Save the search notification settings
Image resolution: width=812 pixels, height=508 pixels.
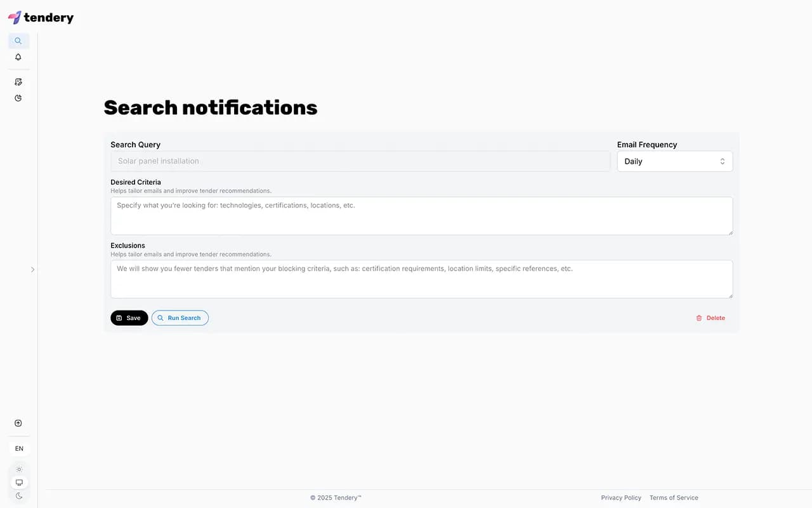pos(129,317)
